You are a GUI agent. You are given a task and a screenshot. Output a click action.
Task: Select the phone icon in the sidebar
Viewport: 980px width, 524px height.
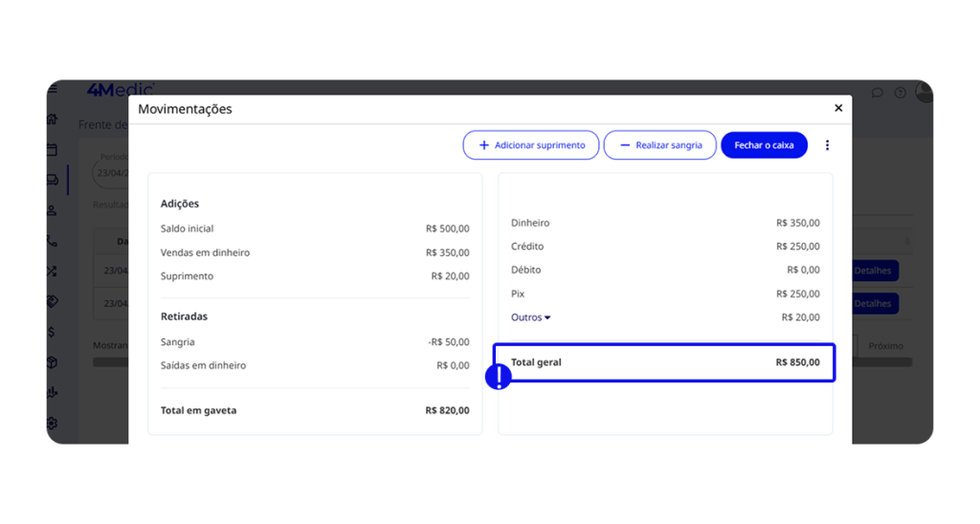pyautogui.click(x=52, y=242)
